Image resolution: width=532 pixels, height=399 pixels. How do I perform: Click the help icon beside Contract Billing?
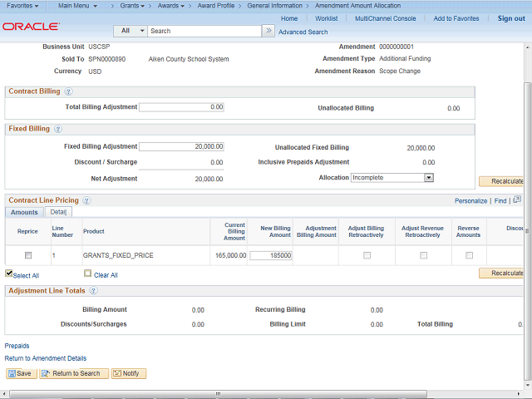click(68, 91)
